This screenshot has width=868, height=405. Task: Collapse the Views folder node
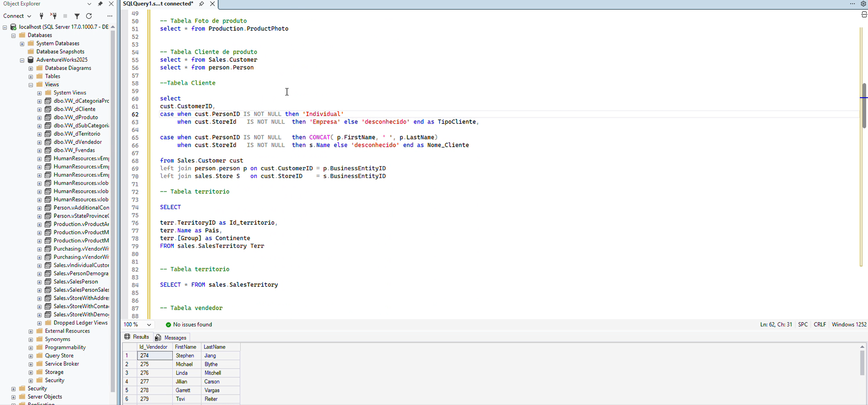click(x=31, y=85)
